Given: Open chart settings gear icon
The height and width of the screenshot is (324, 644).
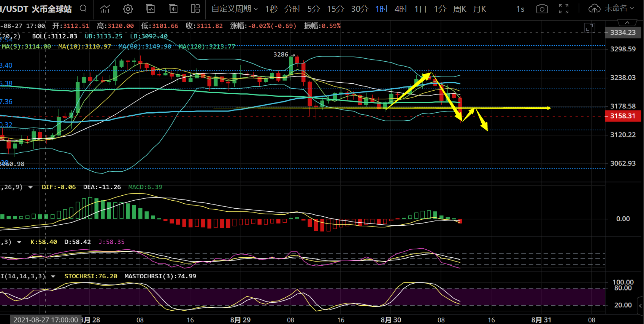Looking at the screenshot, I should coord(128,9).
